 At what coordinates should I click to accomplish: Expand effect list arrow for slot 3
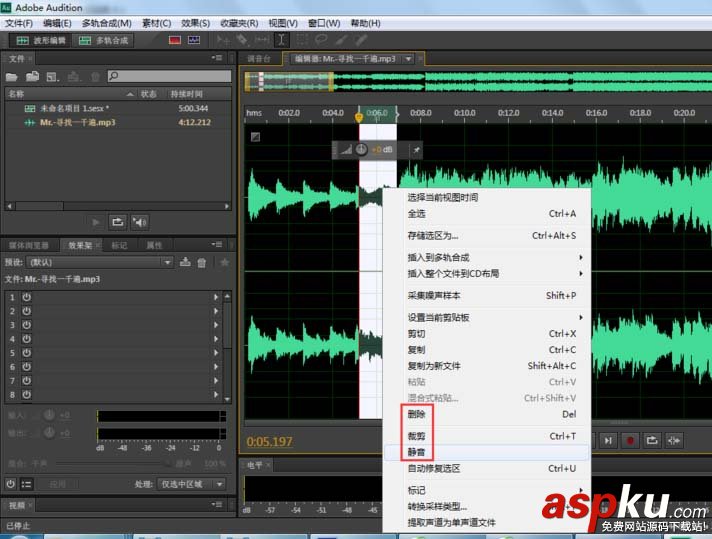pyautogui.click(x=216, y=325)
